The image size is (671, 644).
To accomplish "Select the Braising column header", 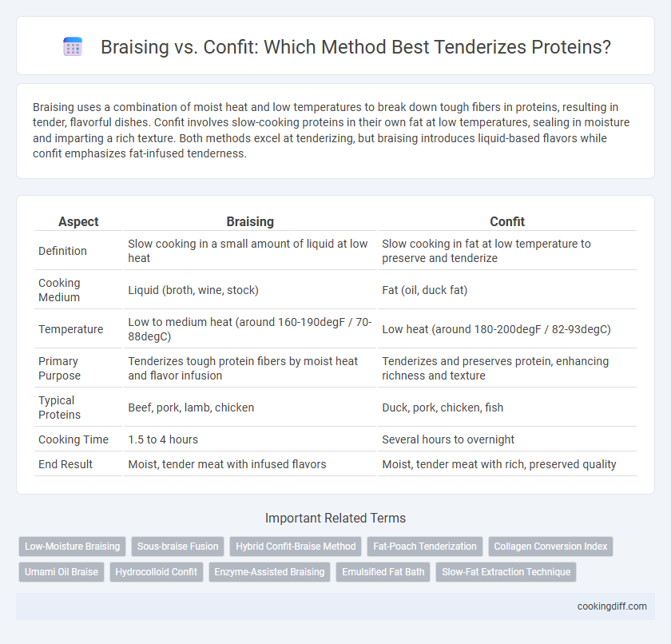I will [250, 221].
